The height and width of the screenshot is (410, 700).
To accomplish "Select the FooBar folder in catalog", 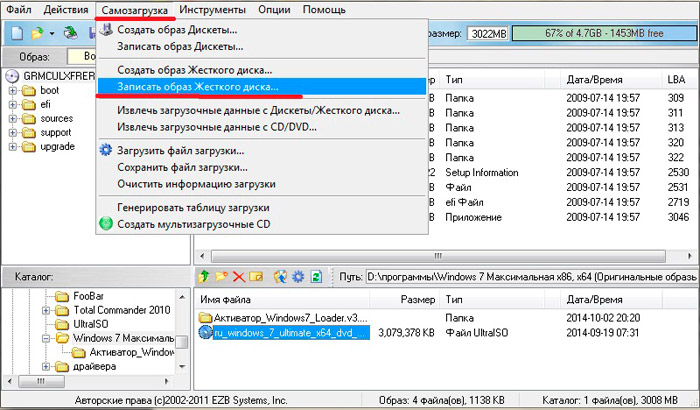I will (x=88, y=296).
